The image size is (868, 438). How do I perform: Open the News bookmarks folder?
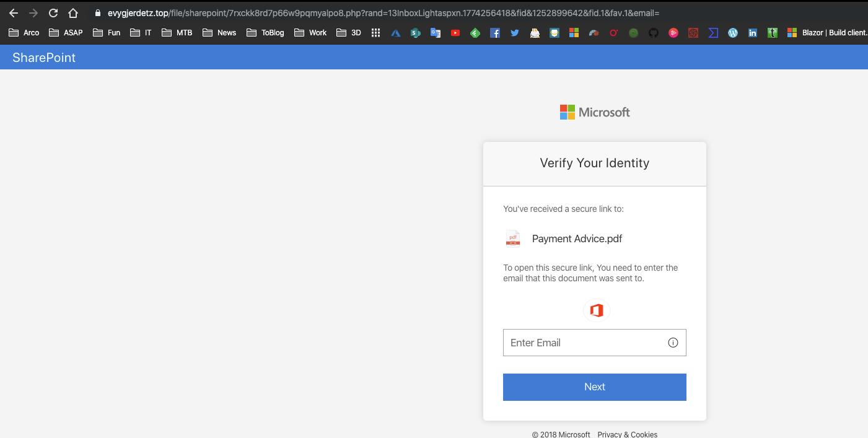click(219, 33)
